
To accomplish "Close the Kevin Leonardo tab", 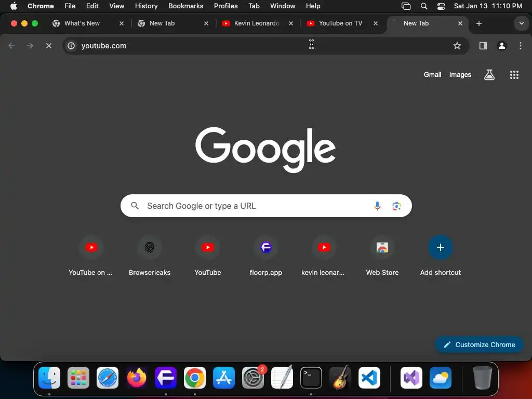I will [291, 23].
